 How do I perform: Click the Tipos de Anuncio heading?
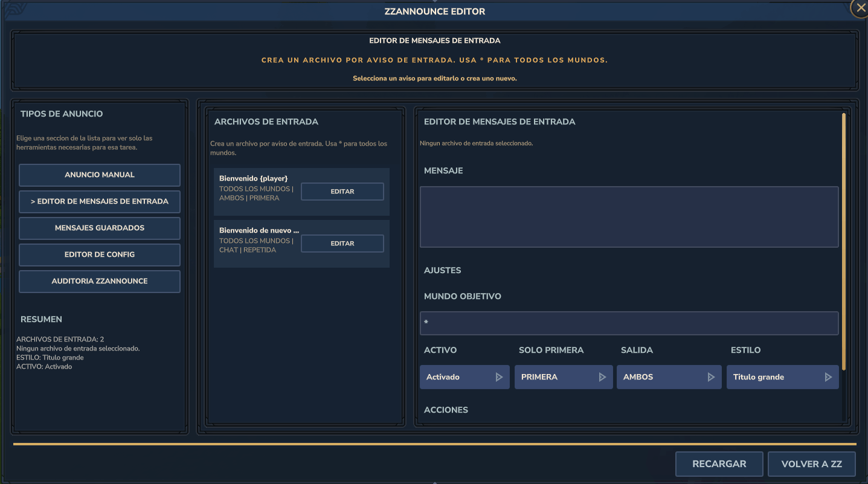point(62,114)
